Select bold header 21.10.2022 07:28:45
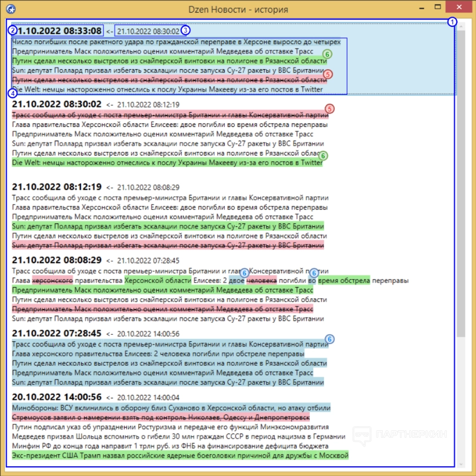 coord(57,333)
